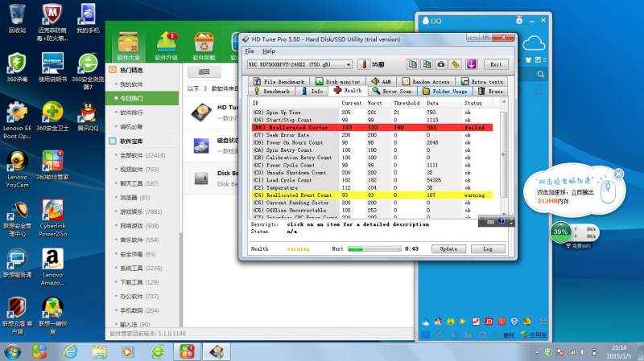
Task: Switch to the Error Scan tab
Action: pyautogui.click(x=392, y=91)
